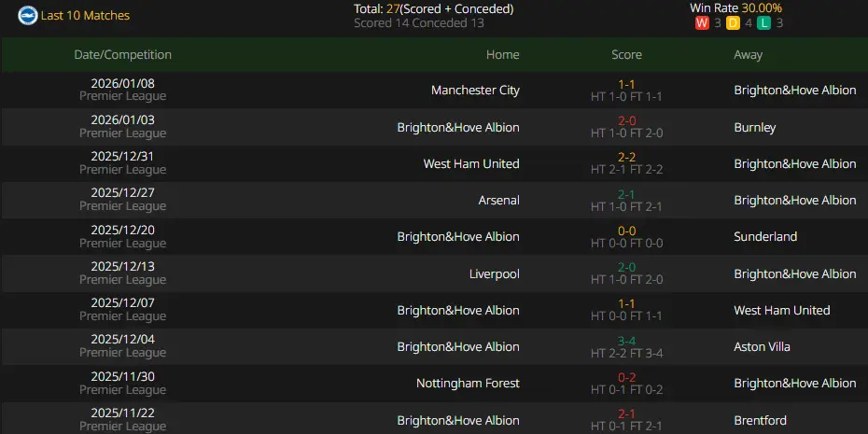Viewport: 868px width, 434px height.
Task: Open the Manchester City team link
Action: (x=475, y=91)
